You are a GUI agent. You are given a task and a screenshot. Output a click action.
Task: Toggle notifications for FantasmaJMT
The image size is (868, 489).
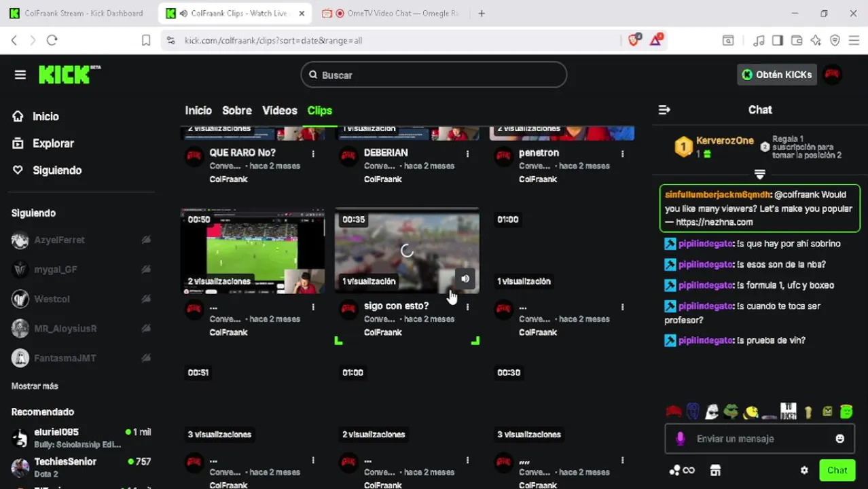(x=145, y=358)
